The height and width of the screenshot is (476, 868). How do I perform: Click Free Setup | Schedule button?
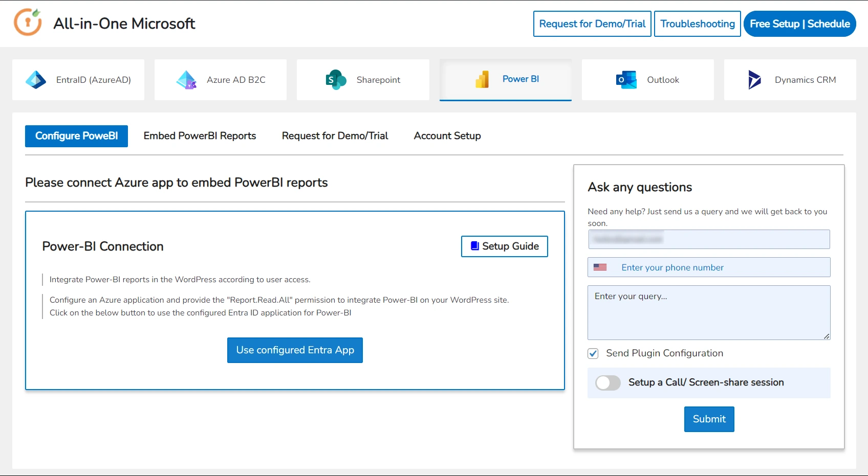pyautogui.click(x=800, y=24)
